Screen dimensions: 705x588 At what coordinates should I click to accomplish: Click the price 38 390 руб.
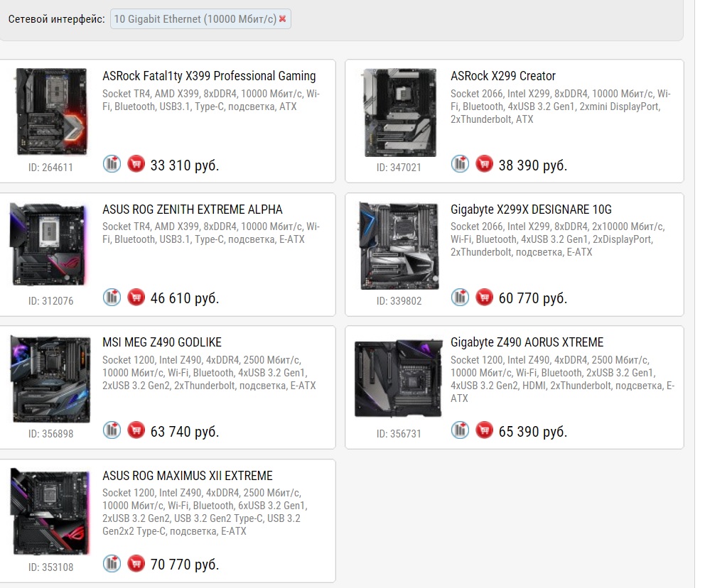[533, 165]
